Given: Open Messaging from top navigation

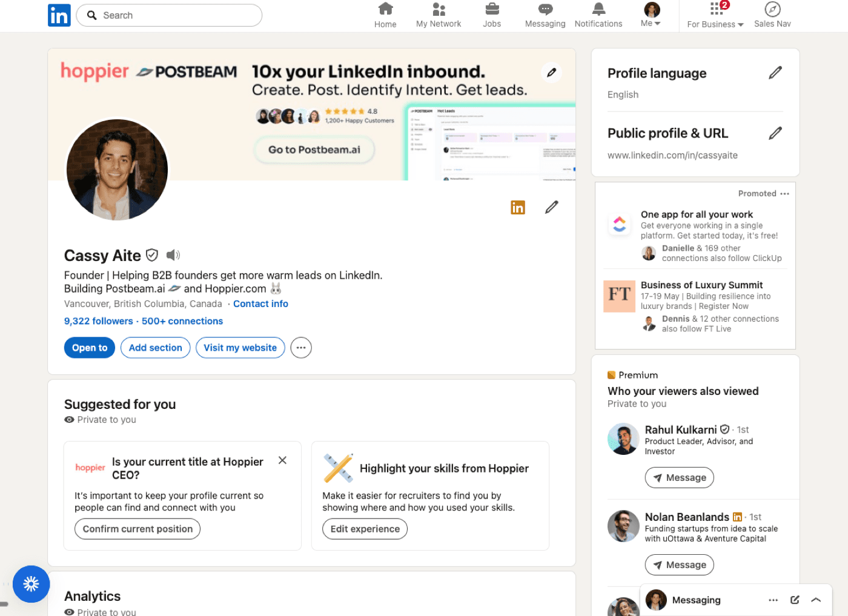Looking at the screenshot, I should point(545,16).
